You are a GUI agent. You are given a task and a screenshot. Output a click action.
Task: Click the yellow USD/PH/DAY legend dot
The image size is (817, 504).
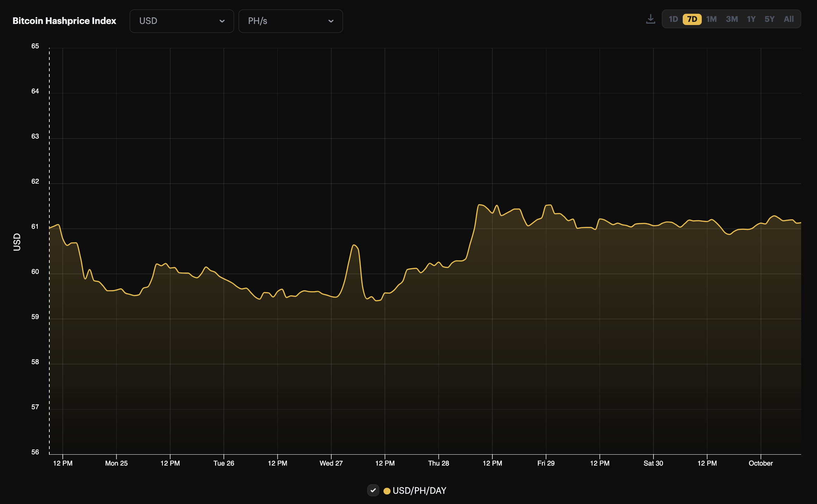point(388,490)
